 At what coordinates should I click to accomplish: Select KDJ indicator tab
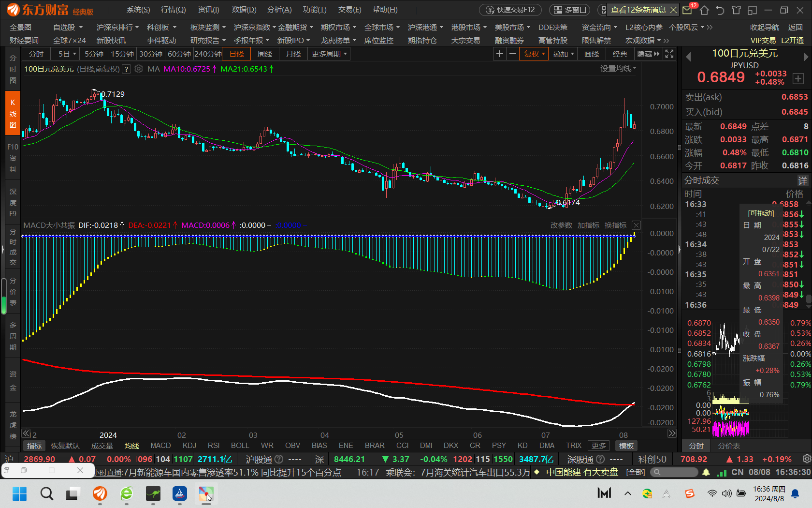click(x=189, y=446)
